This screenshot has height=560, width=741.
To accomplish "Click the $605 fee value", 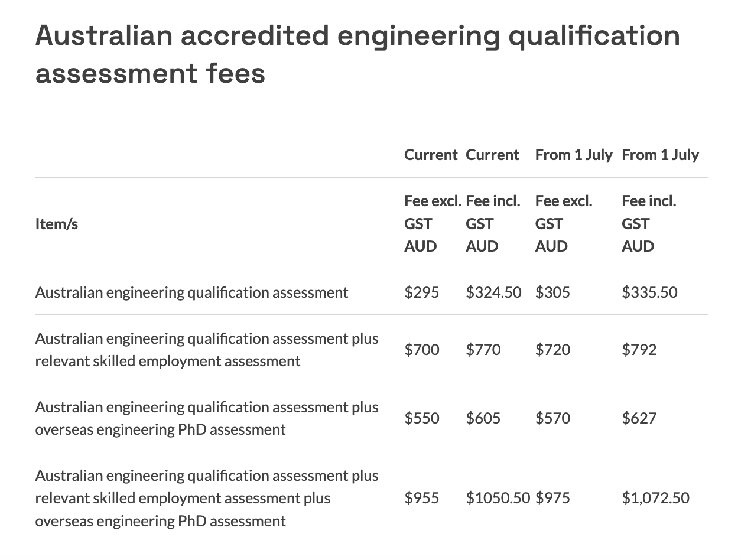I will 483,418.
